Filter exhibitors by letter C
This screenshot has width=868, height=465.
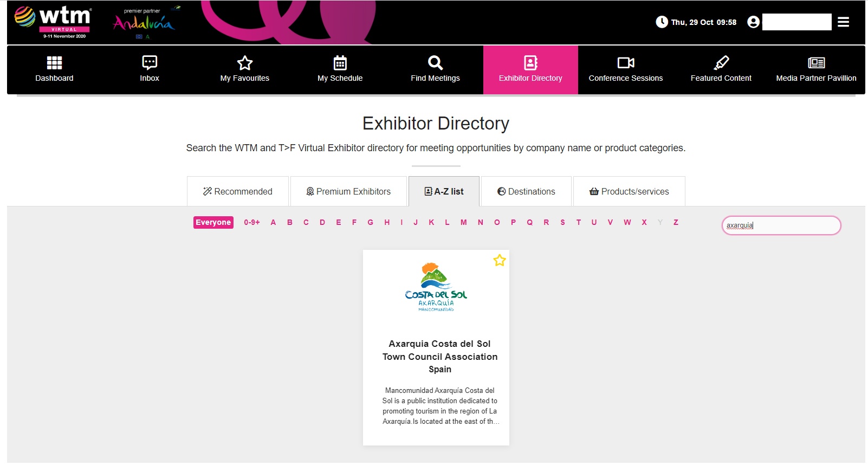point(306,222)
